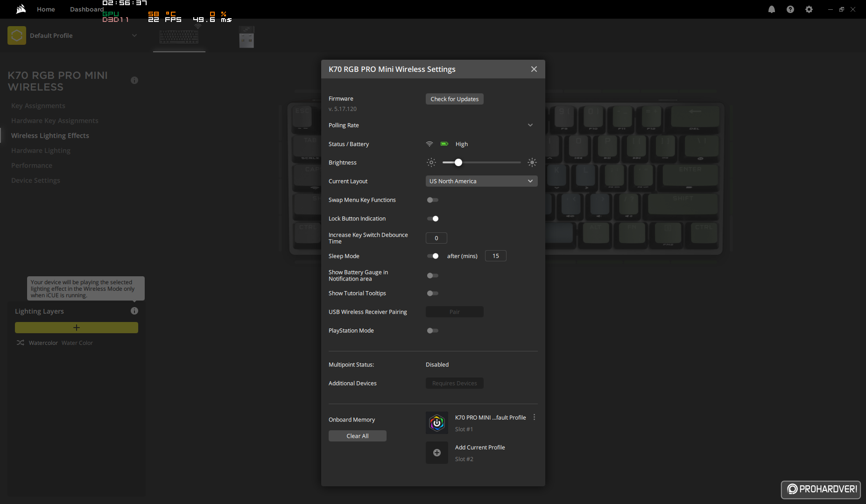Viewport: 866px width, 504px height.
Task: Click the firmware version v. 5.17.120
Action: coord(343,109)
